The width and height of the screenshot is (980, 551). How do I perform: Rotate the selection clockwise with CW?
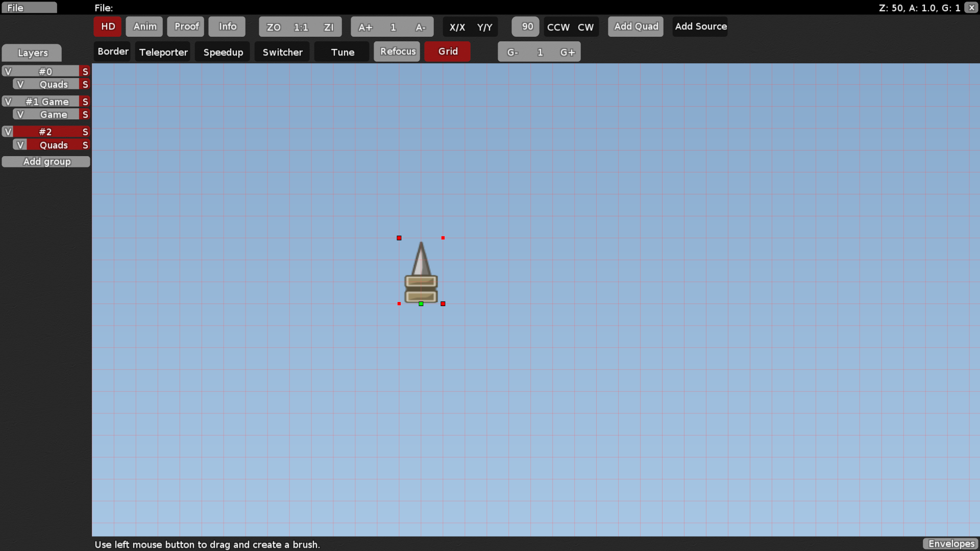pyautogui.click(x=586, y=27)
